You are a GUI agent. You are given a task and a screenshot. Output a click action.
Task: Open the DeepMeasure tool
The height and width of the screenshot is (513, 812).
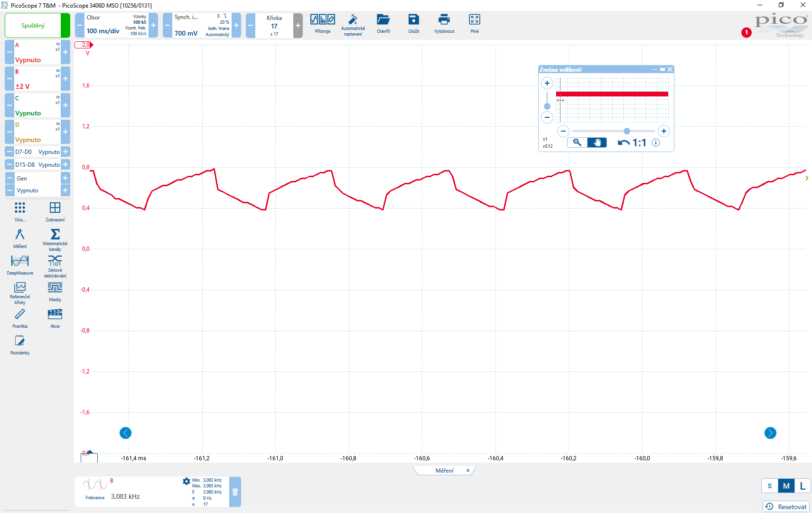point(20,265)
